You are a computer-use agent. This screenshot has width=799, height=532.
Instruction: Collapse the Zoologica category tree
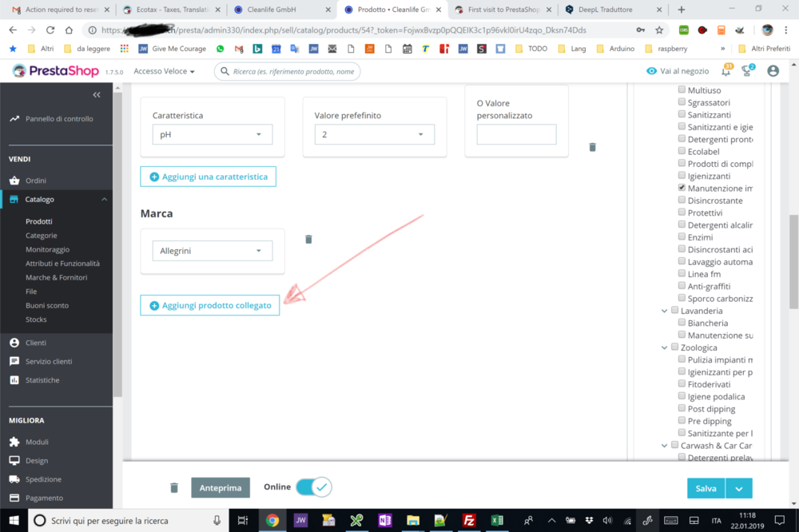point(665,347)
